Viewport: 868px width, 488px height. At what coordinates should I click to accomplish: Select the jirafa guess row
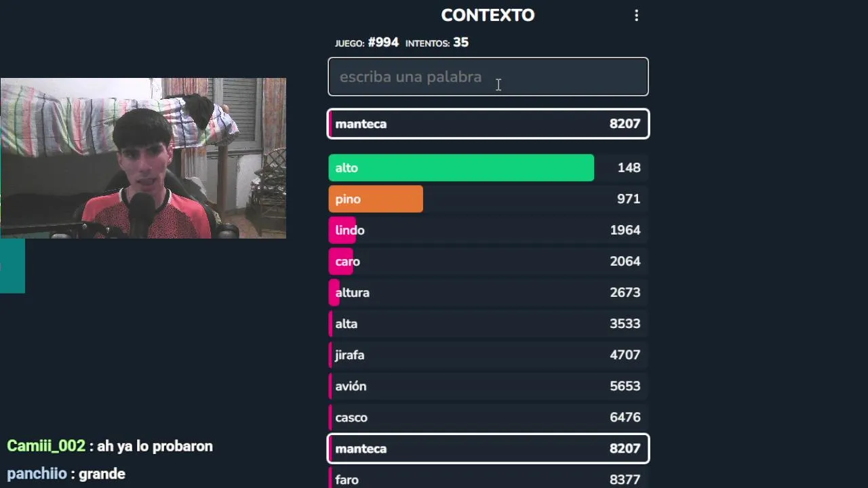[x=488, y=355]
